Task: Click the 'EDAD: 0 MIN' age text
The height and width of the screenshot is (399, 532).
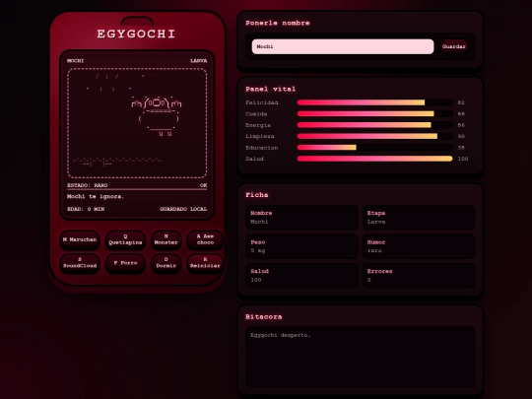Action: (86, 209)
